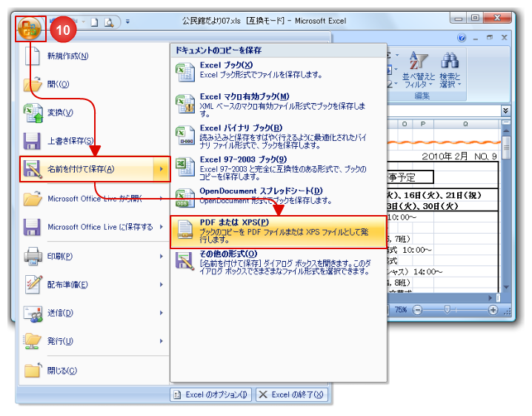The height and width of the screenshot is (416, 532).
Task: Expand the 送信 submenu arrow
Action: [162, 313]
